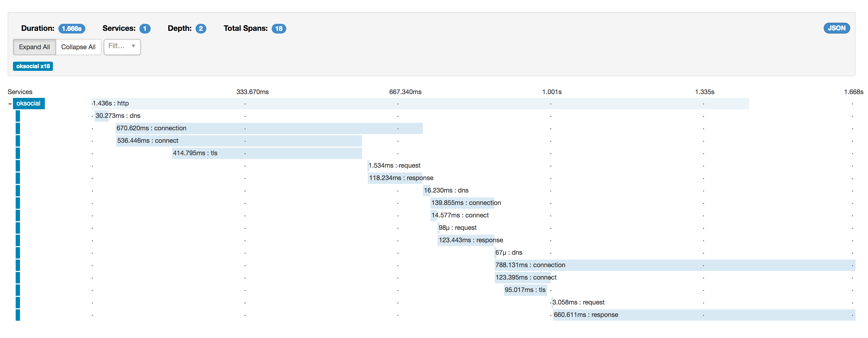The height and width of the screenshot is (338, 868).
Task: Click the oksocial x18 service badge
Action: point(33,66)
